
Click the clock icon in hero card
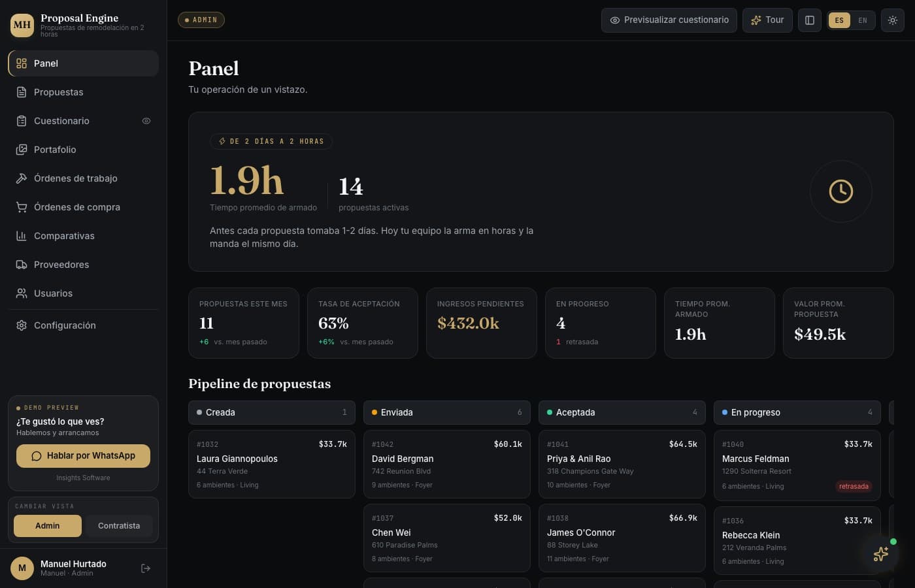(x=840, y=191)
